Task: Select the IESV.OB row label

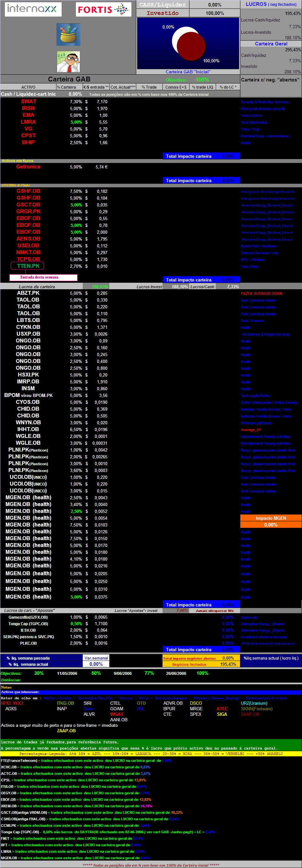Action: click(28, 630)
